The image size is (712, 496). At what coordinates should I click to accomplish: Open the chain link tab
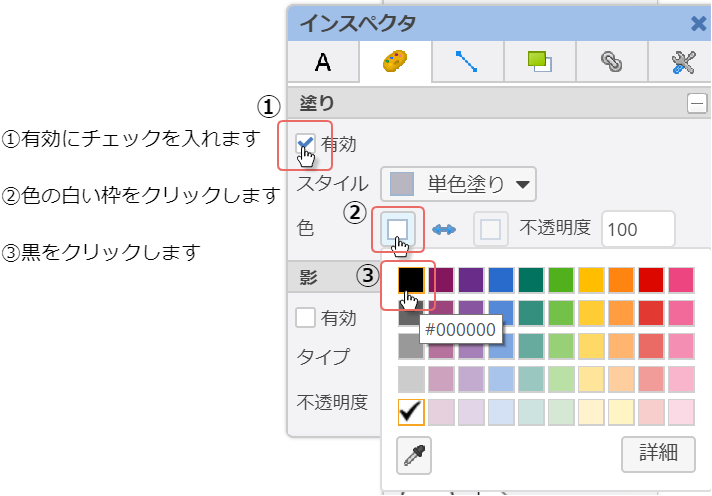pyautogui.click(x=611, y=62)
